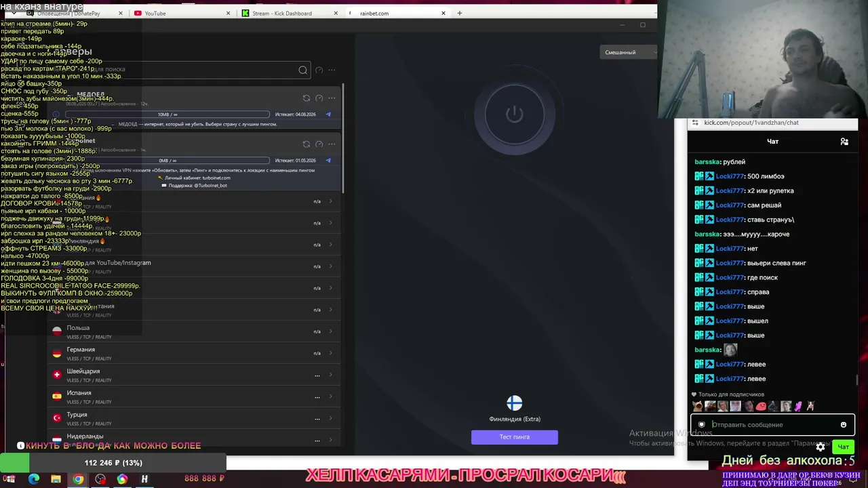The image size is (868, 488).
Task: Click the Switzerland flag icon
Action: pos(57,374)
